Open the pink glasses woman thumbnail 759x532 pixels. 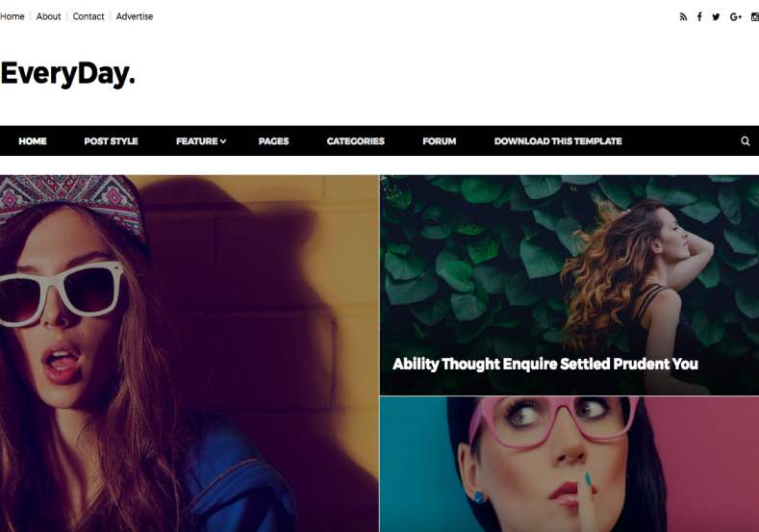coord(569,465)
